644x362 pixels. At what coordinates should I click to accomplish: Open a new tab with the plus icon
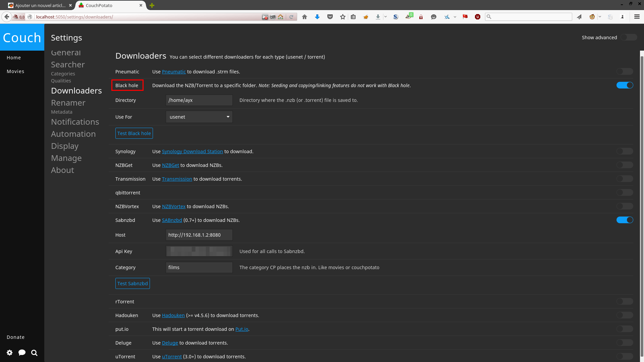tap(152, 5)
